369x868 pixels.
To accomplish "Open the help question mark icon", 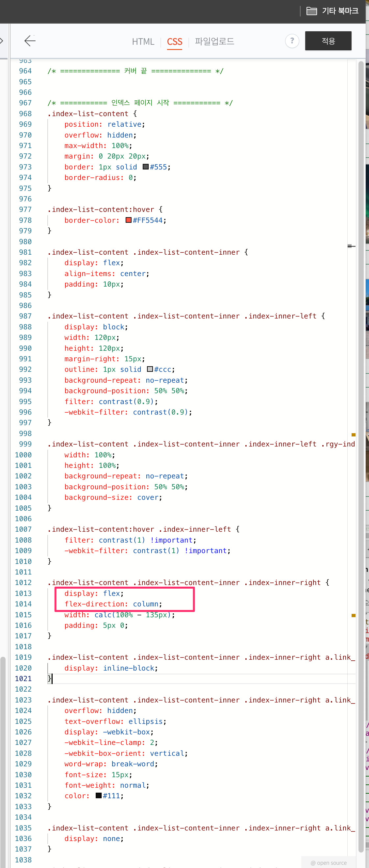I will click(x=292, y=41).
